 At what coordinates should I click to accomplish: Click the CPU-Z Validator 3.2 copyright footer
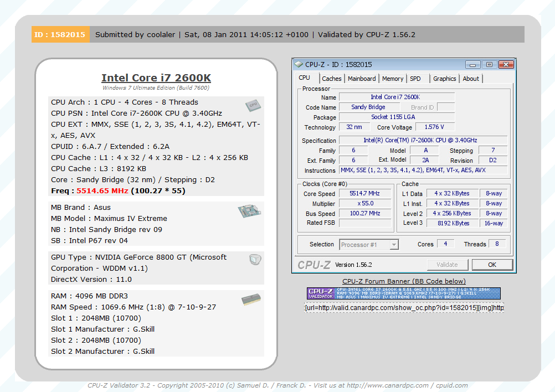point(278,385)
